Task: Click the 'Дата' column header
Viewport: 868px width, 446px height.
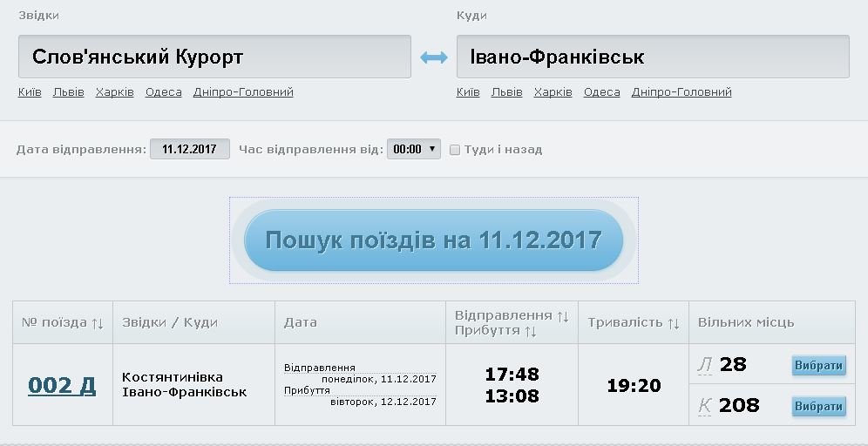Action: pyautogui.click(x=300, y=322)
